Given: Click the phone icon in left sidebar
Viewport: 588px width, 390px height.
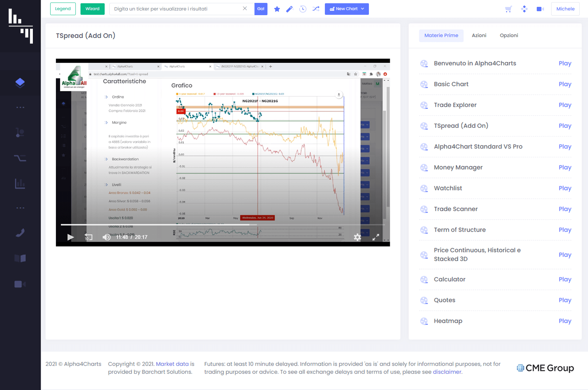Looking at the screenshot, I should [x=20, y=233].
